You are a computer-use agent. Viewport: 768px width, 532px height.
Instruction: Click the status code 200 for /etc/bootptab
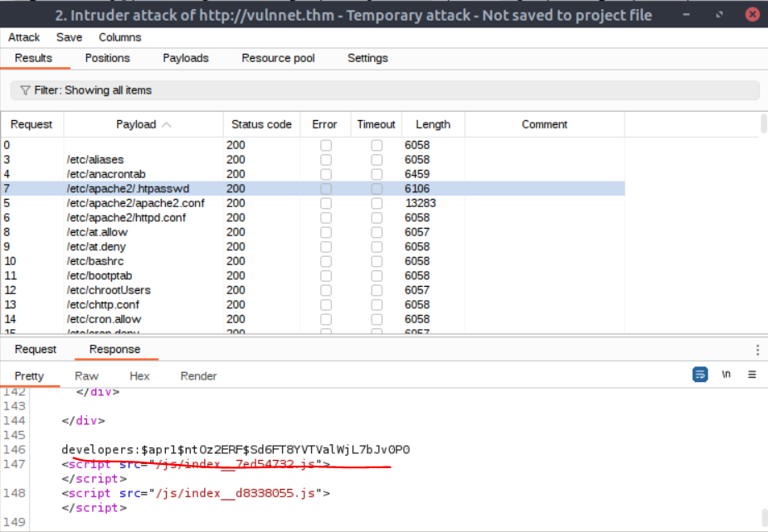236,276
